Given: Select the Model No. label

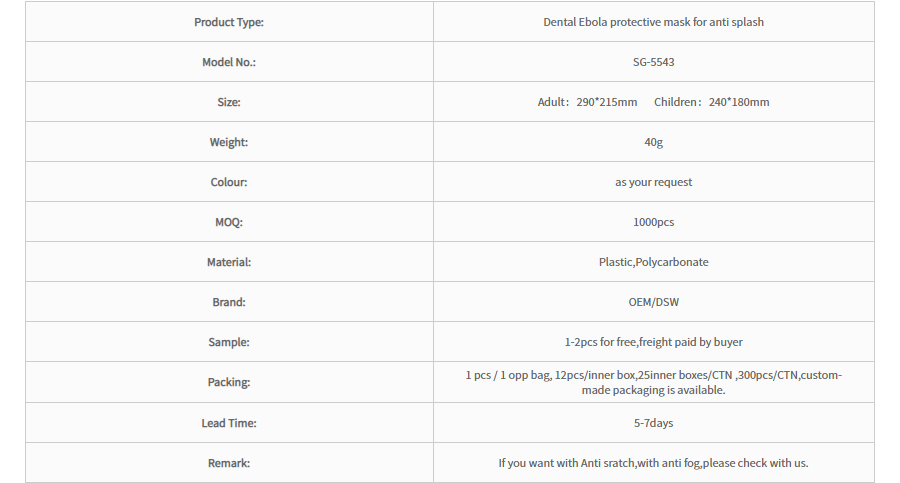Looking at the screenshot, I should point(229,62).
